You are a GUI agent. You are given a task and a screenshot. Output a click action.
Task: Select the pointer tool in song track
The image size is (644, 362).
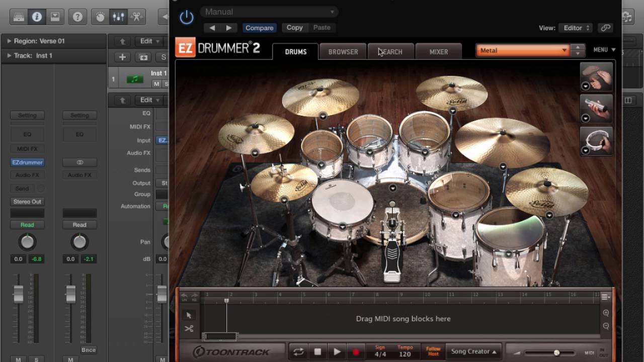point(189,315)
